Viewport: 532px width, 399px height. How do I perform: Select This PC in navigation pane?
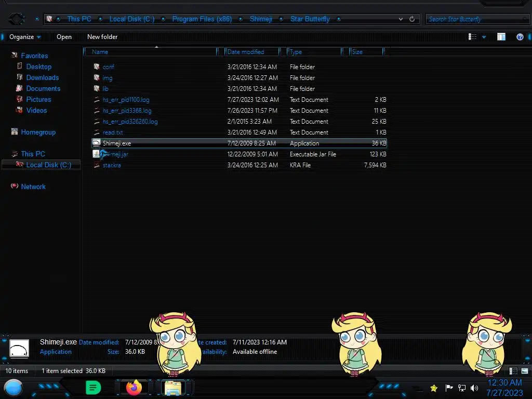point(33,154)
